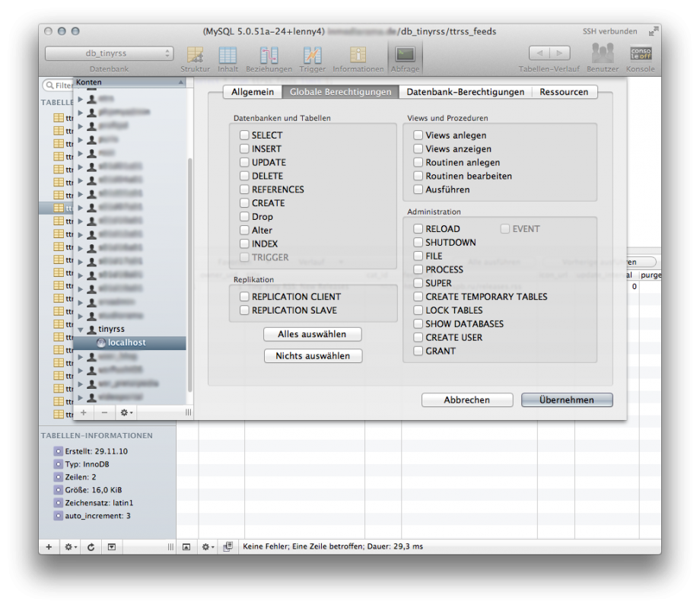700x608 pixels.
Task: Expand the account directly above tinyrss
Action: click(81, 316)
